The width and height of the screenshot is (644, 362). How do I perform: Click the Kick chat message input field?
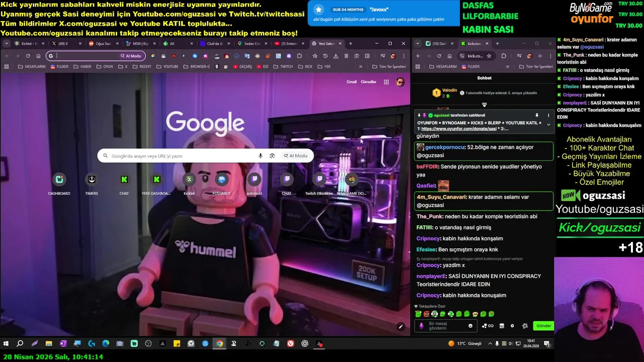coord(446,326)
